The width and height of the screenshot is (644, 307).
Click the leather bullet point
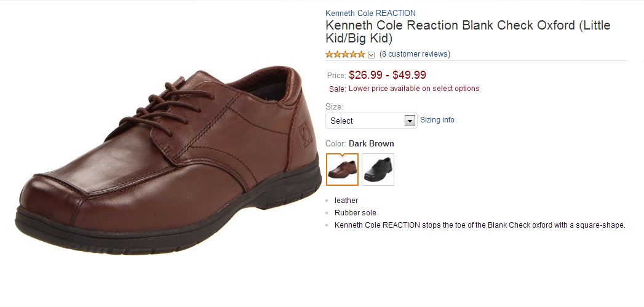346,201
